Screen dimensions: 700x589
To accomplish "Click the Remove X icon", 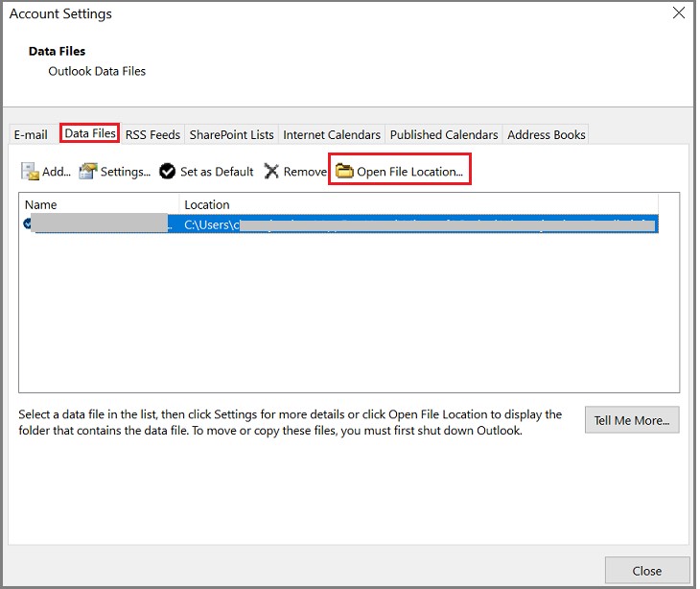I will [x=271, y=171].
